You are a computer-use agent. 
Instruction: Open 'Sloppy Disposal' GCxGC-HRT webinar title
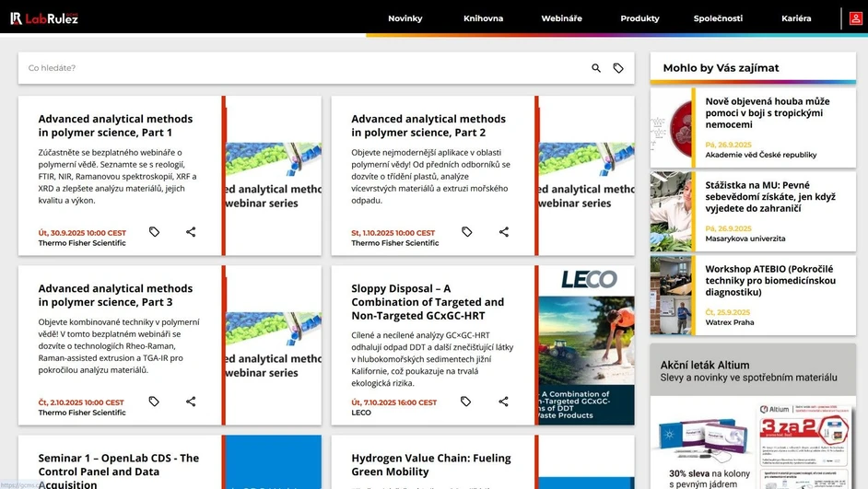428,302
